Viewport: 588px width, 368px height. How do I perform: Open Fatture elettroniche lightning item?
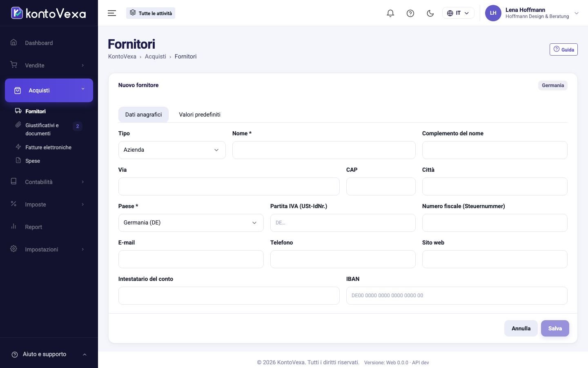pos(48,147)
